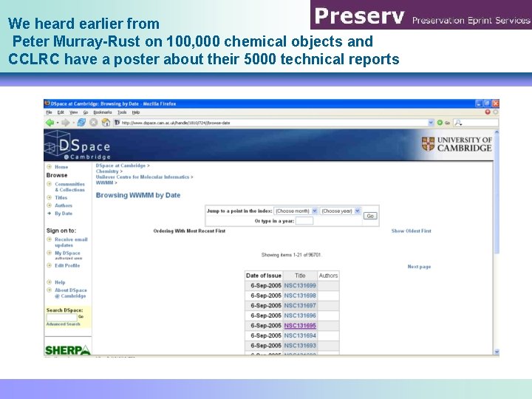The width and height of the screenshot is (532, 399).
Task: Open the NSC131699 item link
Action: coord(300,286)
